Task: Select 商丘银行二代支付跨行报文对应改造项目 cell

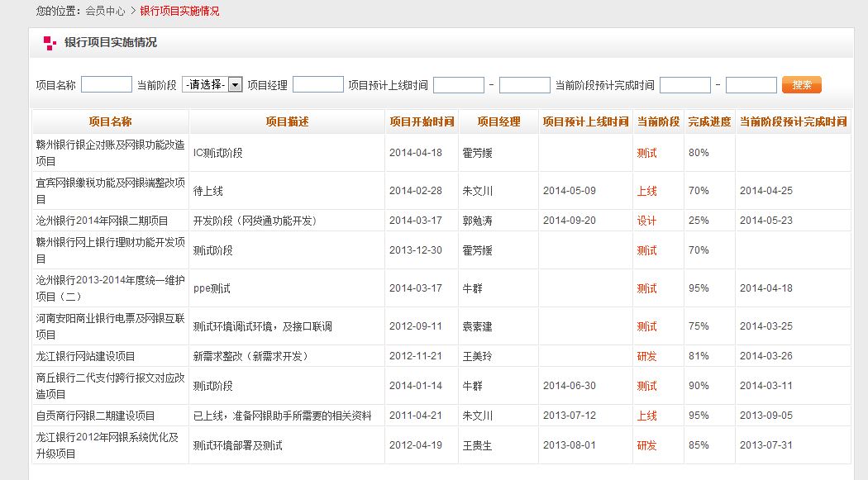Action: 110,386
